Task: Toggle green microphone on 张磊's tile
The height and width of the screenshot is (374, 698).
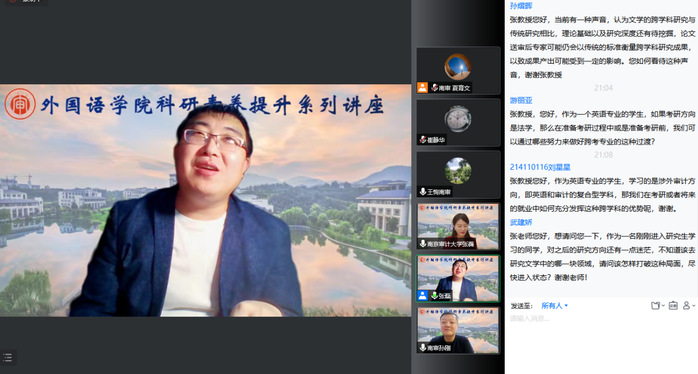Action: pos(434,295)
